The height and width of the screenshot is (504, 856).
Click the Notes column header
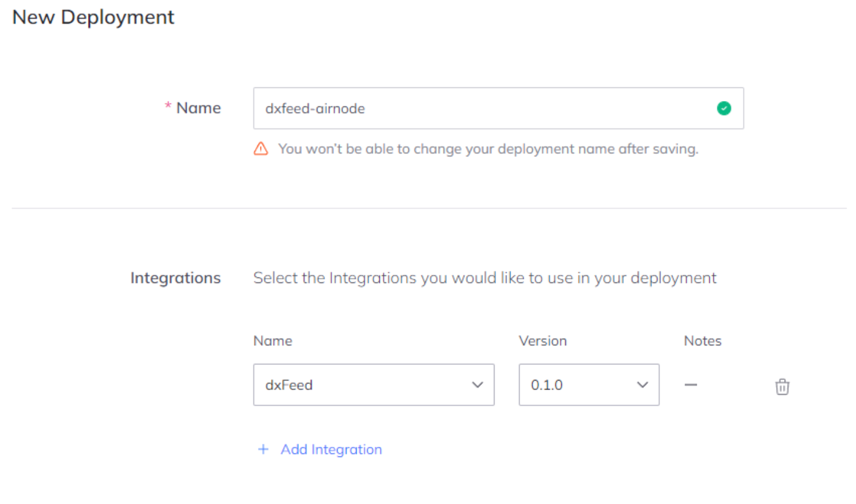(703, 341)
